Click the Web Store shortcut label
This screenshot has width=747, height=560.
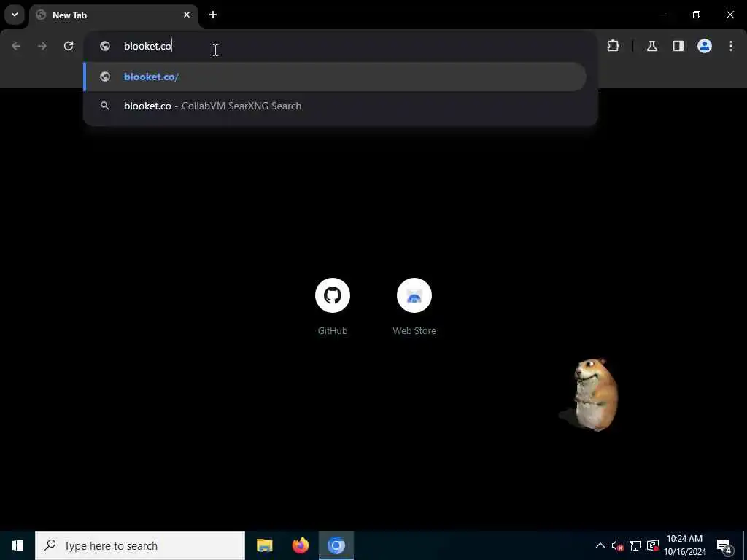click(414, 330)
